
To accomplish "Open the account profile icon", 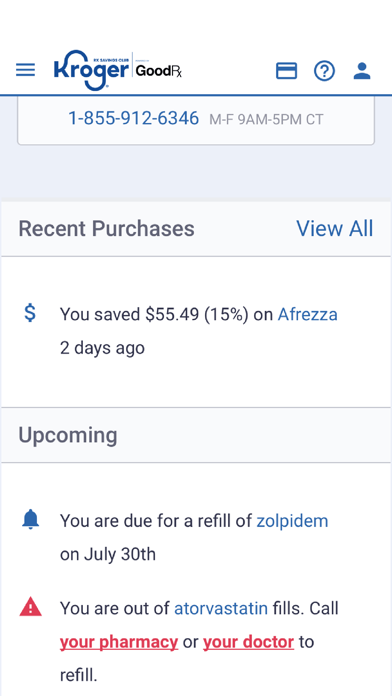I will click(x=362, y=71).
